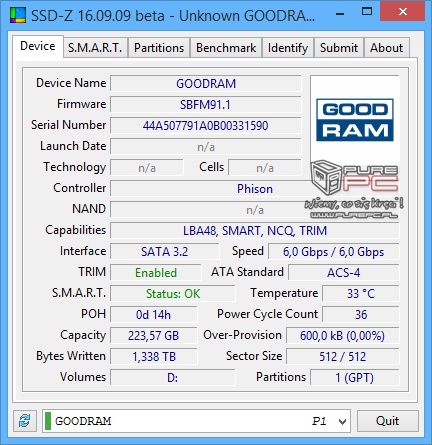Click the Controller value Phison
Screen dimensions: 432x445
coord(255,189)
